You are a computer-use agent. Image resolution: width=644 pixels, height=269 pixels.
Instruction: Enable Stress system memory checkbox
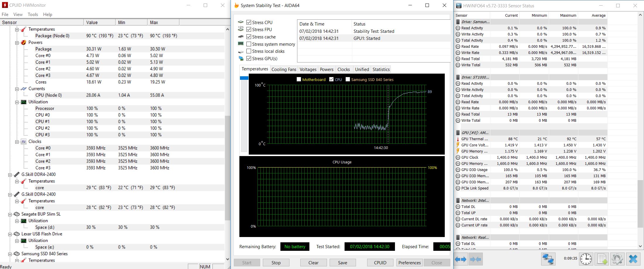[249, 44]
